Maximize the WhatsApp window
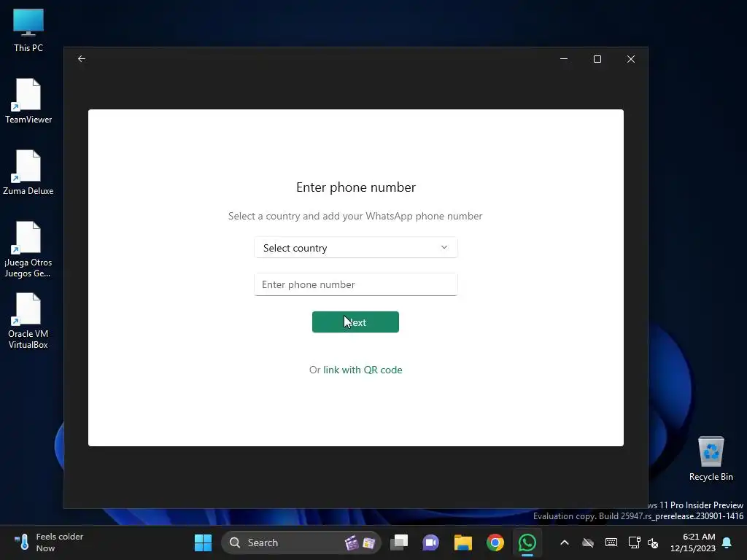The image size is (747, 560). coord(597,58)
